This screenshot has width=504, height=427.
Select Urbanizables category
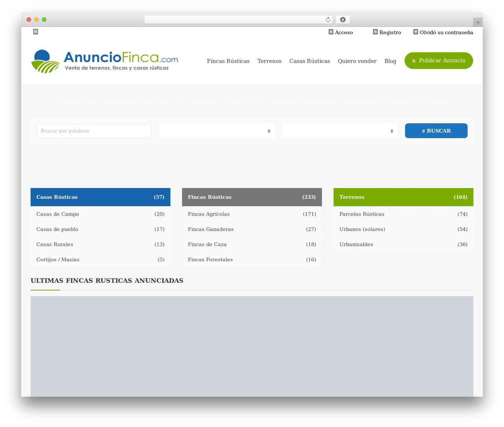tap(403, 244)
